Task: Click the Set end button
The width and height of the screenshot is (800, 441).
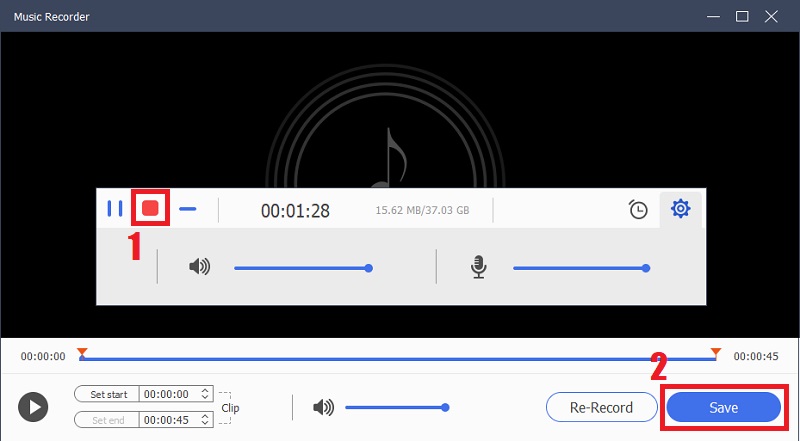Action: point(107,420)
